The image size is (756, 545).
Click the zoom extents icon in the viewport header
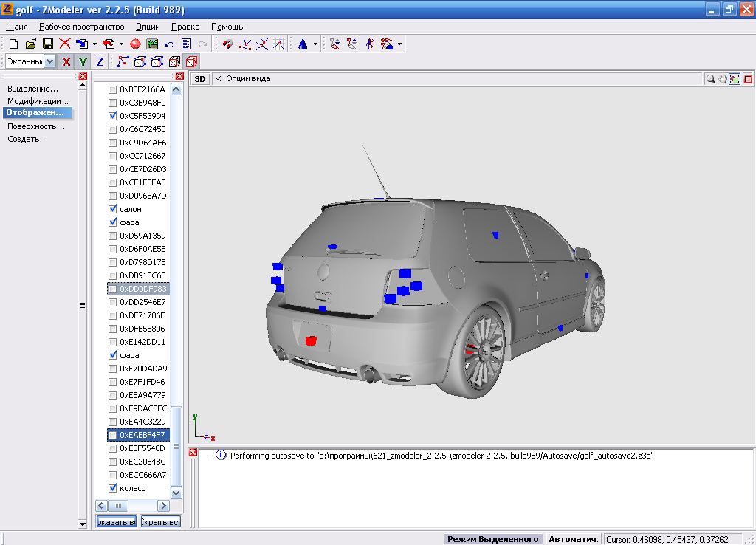tap(735, 78)
